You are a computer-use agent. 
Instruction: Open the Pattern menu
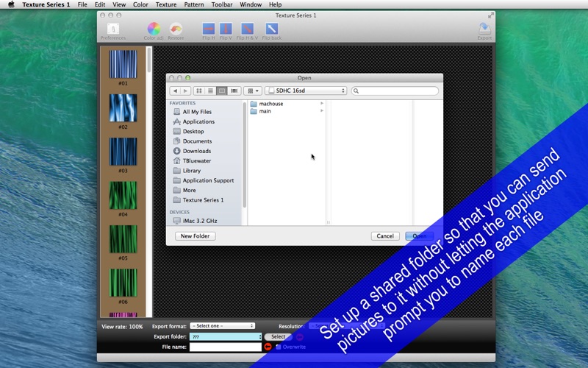(x=194, y=4)
